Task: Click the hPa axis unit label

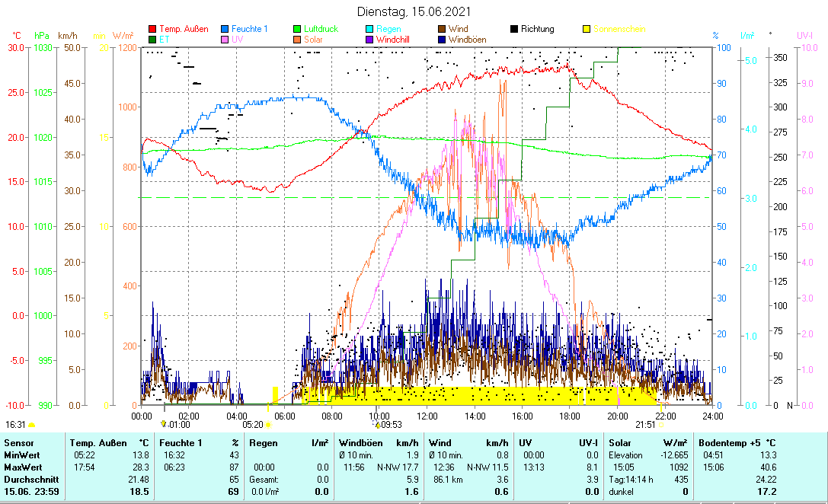Action: tap(42, 36)
